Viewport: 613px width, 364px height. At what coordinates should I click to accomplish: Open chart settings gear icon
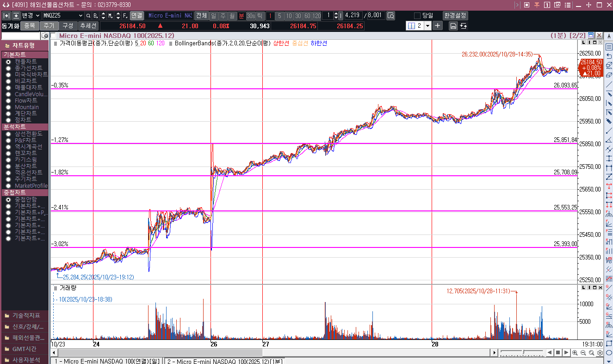[x=600, y=353]
